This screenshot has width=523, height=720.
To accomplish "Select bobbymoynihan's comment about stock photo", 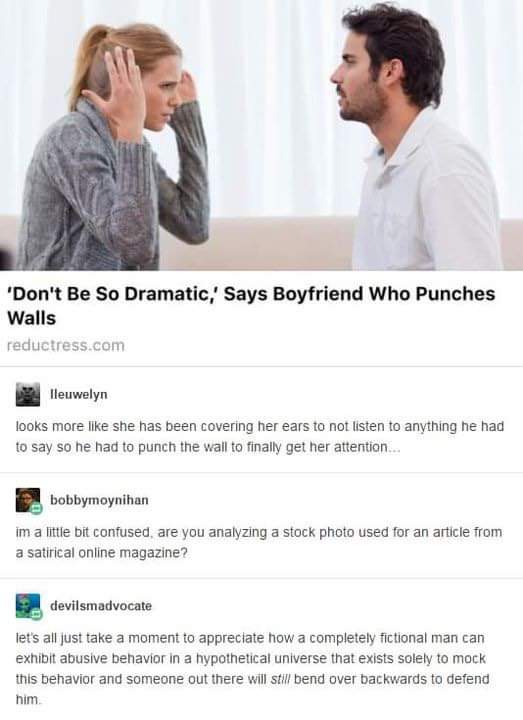I will point(259,542).
